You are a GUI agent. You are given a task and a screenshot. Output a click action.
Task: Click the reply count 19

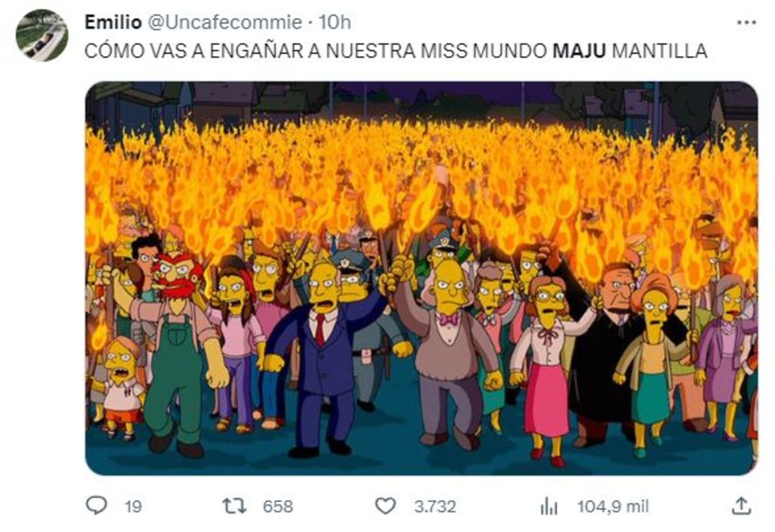coord(133,507)
